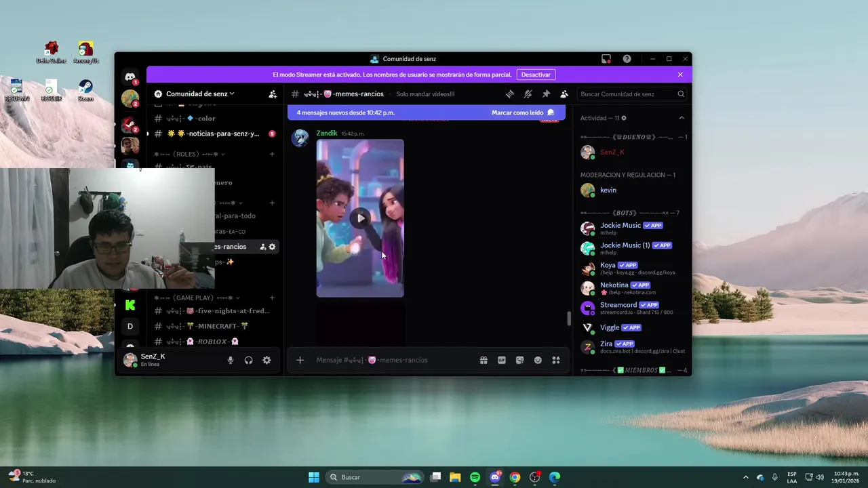Click the taskbar Buscar search box
The height and width of the screenshot is (488, 868).
click(x=374, y=477)
